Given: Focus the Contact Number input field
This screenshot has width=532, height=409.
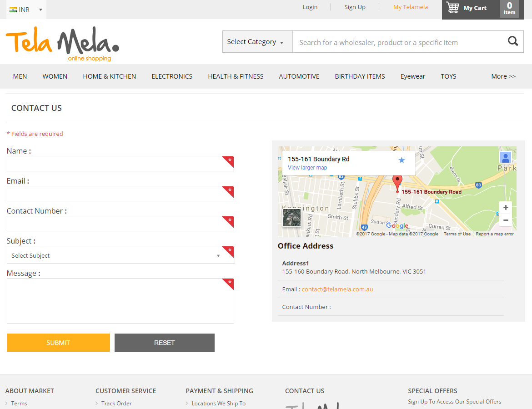Looking at the screenshot, I should tap(120, 224).
